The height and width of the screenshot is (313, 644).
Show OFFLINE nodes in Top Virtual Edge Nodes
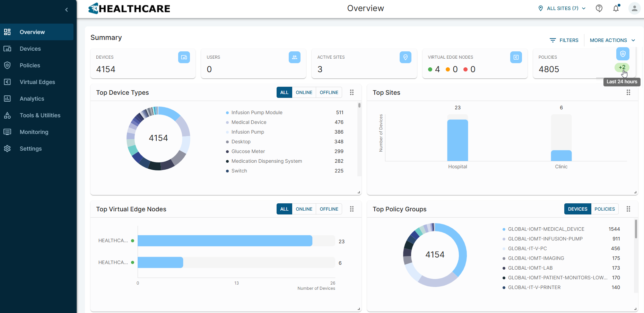click(x=329, y=209)
